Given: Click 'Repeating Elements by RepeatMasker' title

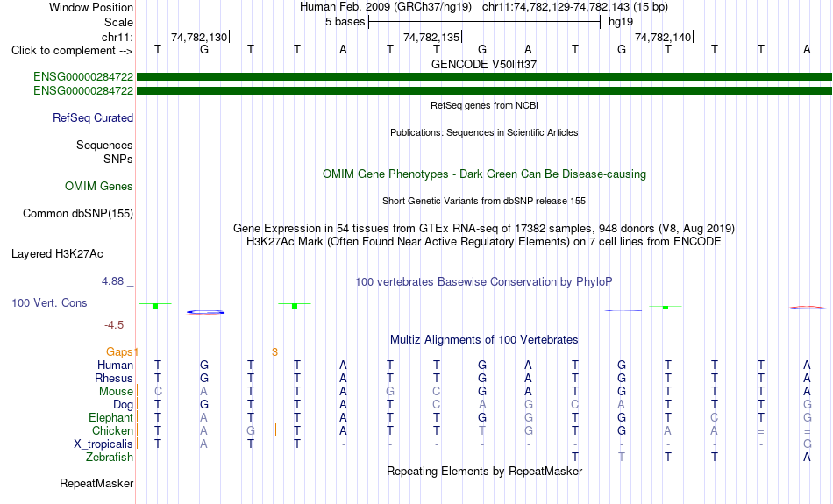Looking at the screenshot, I should 485,471.
